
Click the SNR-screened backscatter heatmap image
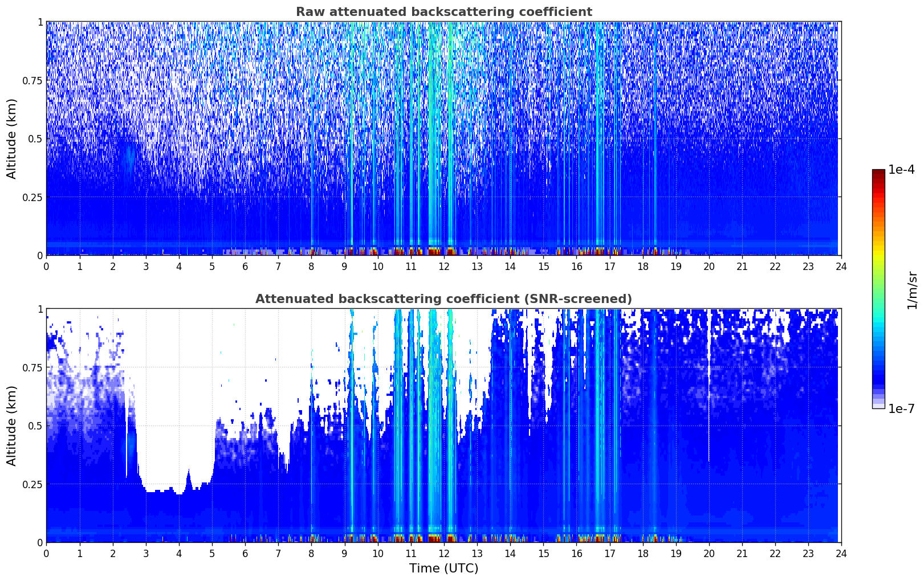point(443,425)
